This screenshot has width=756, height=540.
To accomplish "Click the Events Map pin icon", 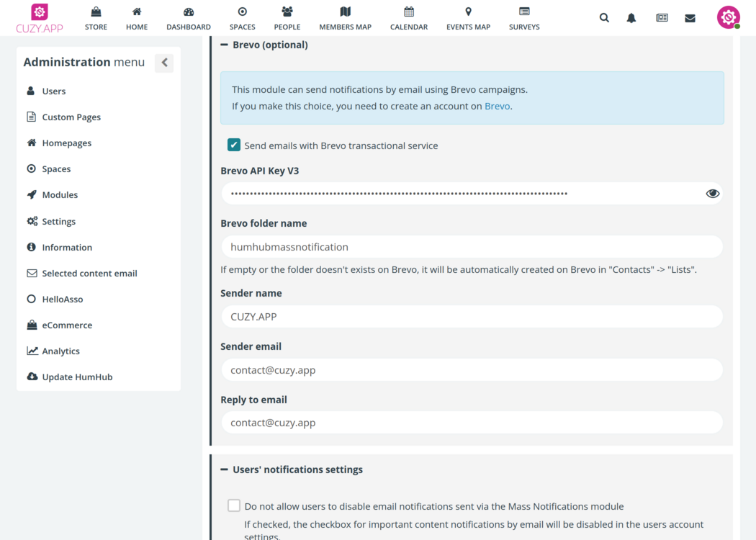I will (x=468, y=12).
